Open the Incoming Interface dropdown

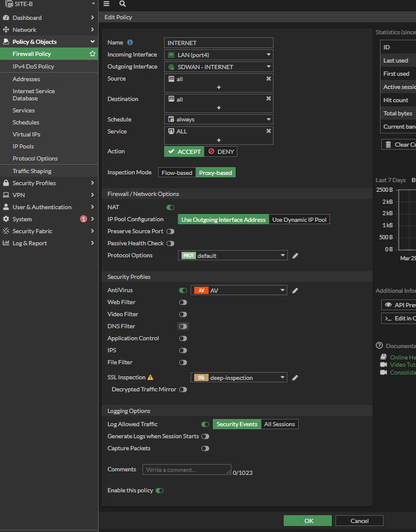point(219,55)
